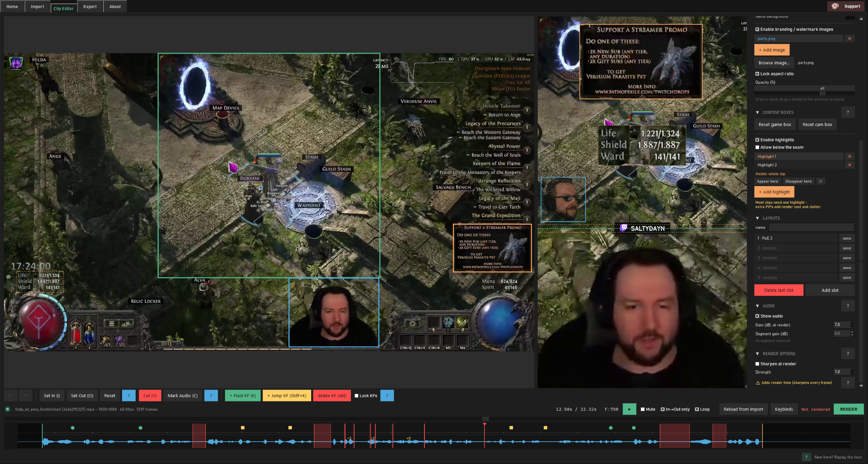Click Set Out (O) button

coord(82,395)
